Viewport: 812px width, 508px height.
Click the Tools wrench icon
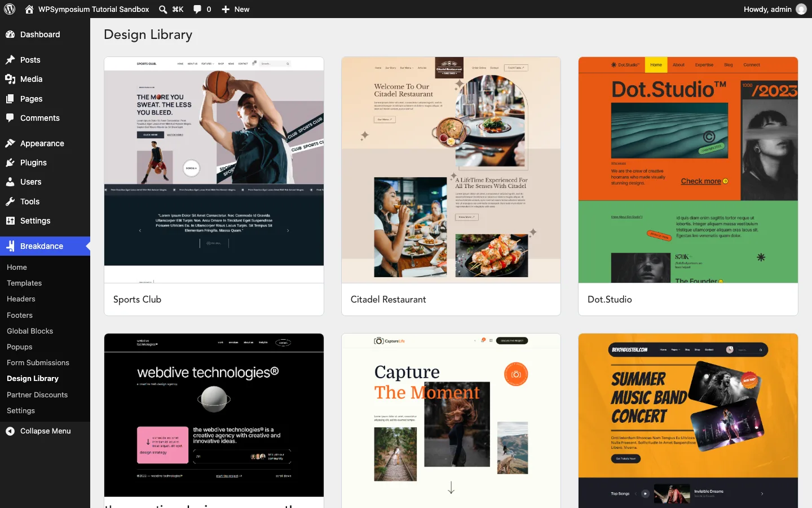coord(10,202)
